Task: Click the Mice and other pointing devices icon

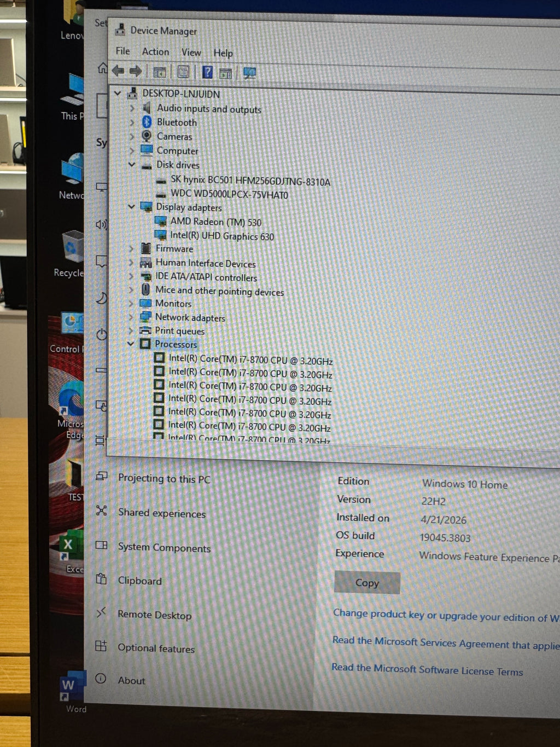Action: click(x=145, y=289)
